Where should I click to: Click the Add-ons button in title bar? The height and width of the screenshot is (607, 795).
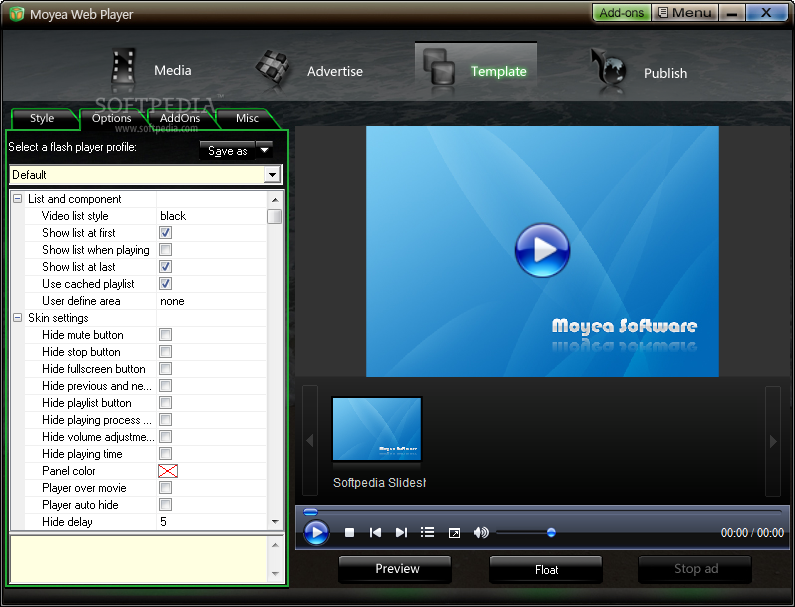[x=622, y=13]
